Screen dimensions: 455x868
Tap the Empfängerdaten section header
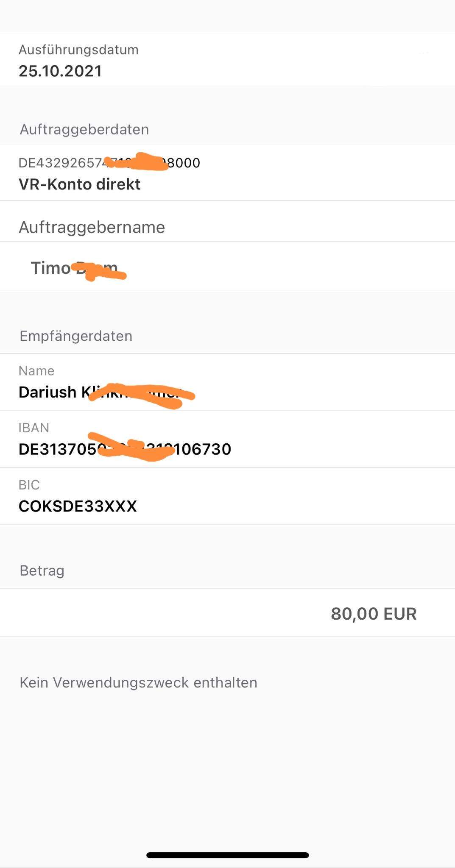tap(76, 336)
